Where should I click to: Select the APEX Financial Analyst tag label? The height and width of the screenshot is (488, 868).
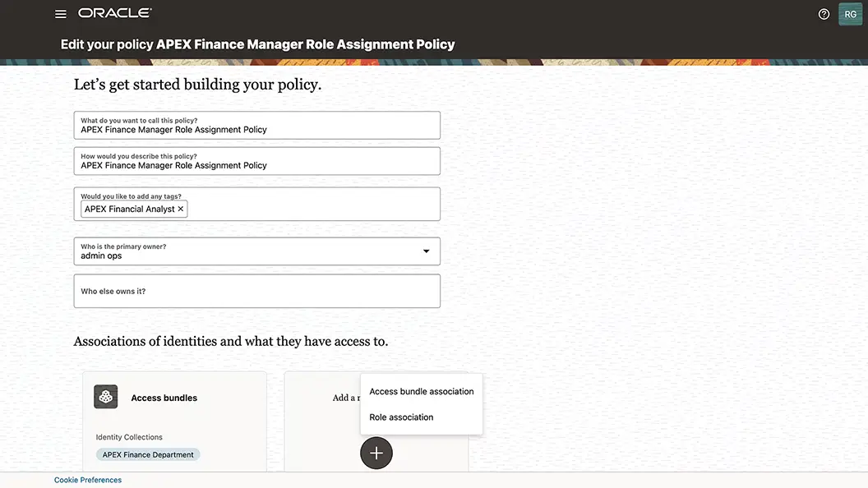pyautogui.click(x=130, y=209)
